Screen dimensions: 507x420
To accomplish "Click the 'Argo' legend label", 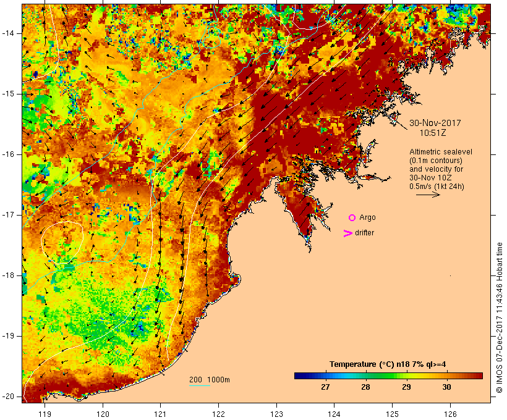I will (x=368, y=218).
